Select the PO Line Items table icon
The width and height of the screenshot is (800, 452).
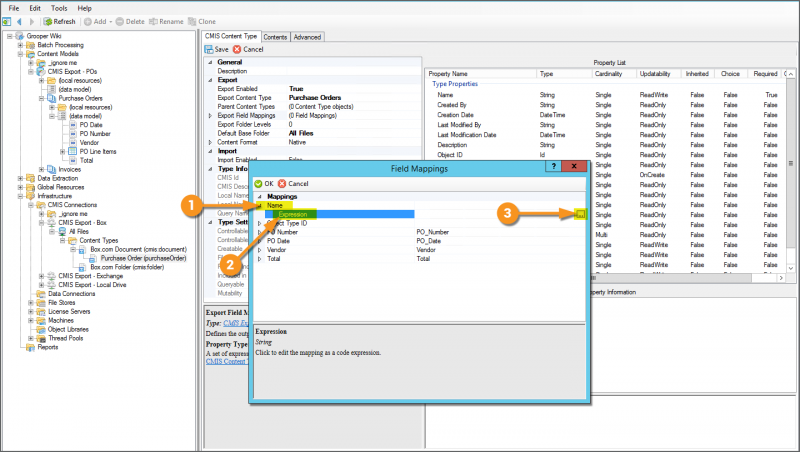(73, 152)
